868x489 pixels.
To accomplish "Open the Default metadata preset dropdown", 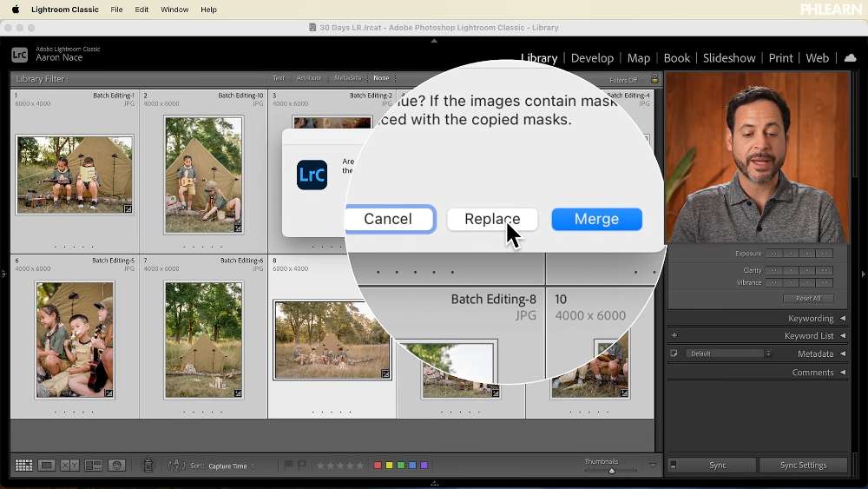I will click(x=728, y=354).
